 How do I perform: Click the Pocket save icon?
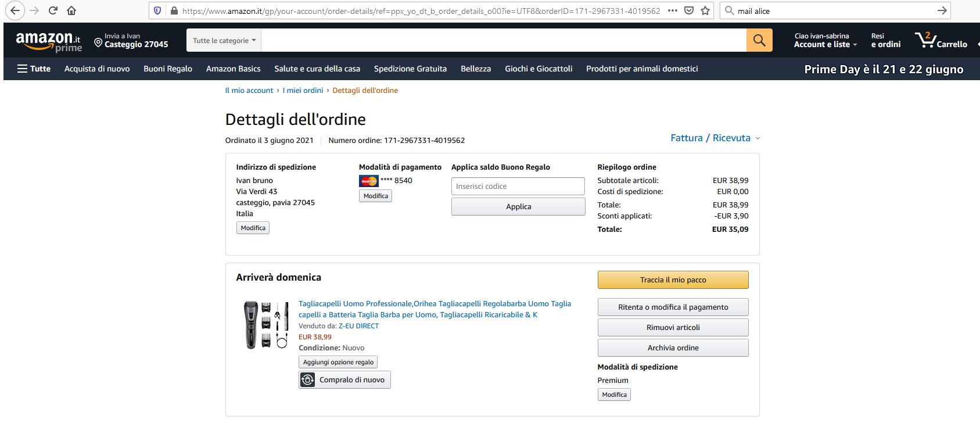tap(689, 10)
